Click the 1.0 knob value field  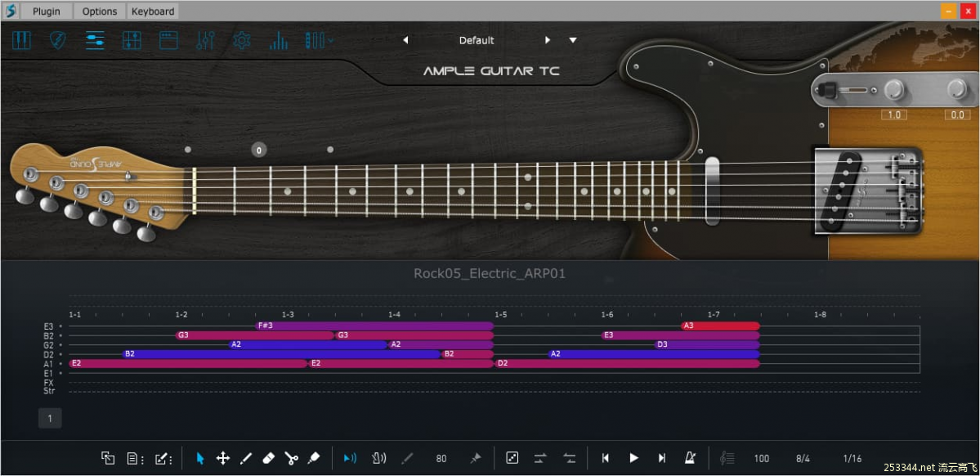pos(894,115)
